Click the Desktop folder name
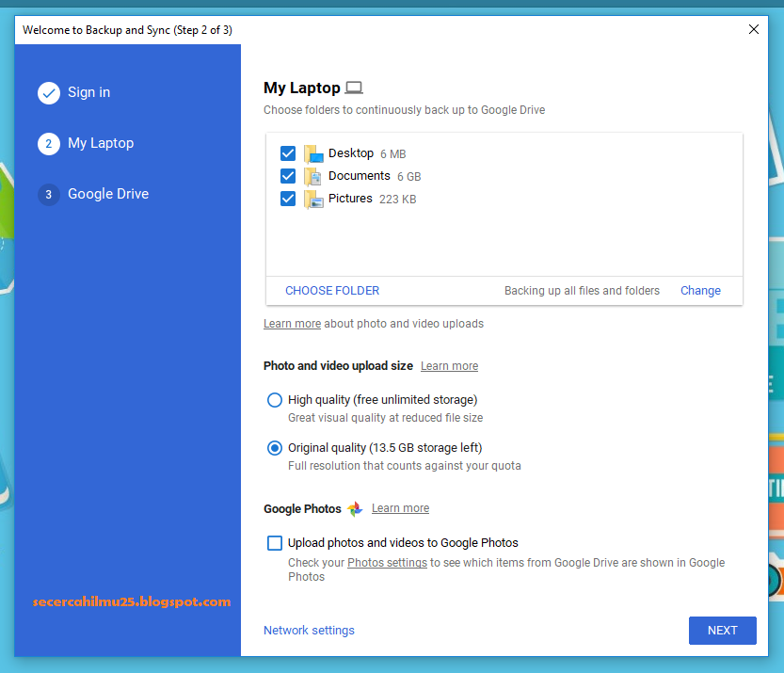This screenshot has height=673, width=784. point(351,153)
